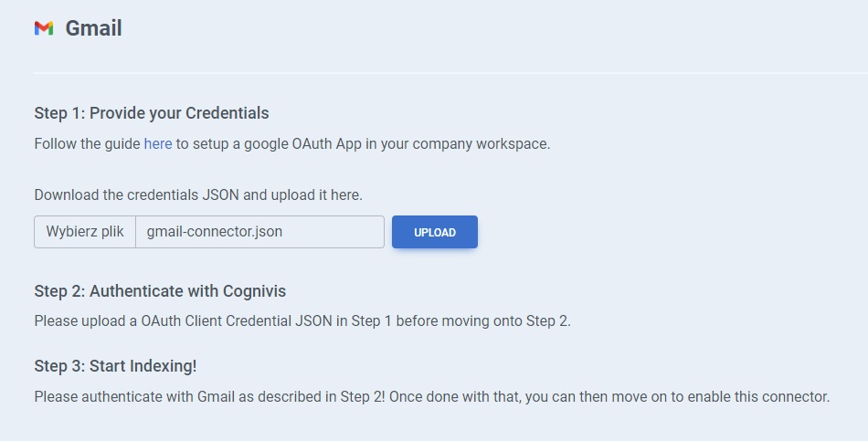
Task: Click the "Step 3: Start Indexing!" heading
Action: (115, 366)
